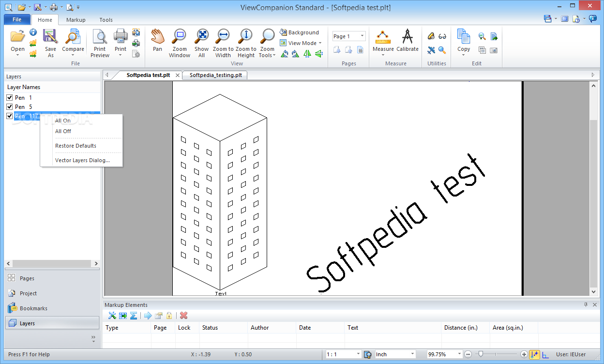Click the Layers panel horizontal scrollbar
Screen dimensions: 604x364
coord(52,263)
